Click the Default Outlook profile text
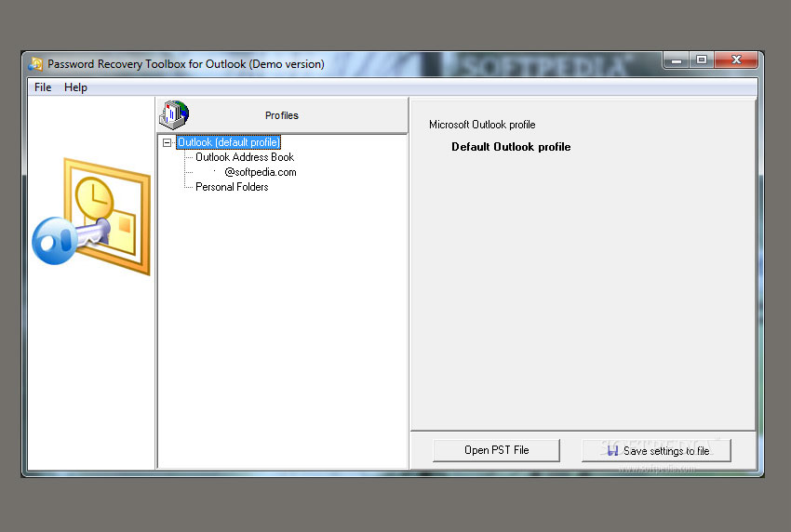The height and width of the screenshot is (532, 791). 511,147
